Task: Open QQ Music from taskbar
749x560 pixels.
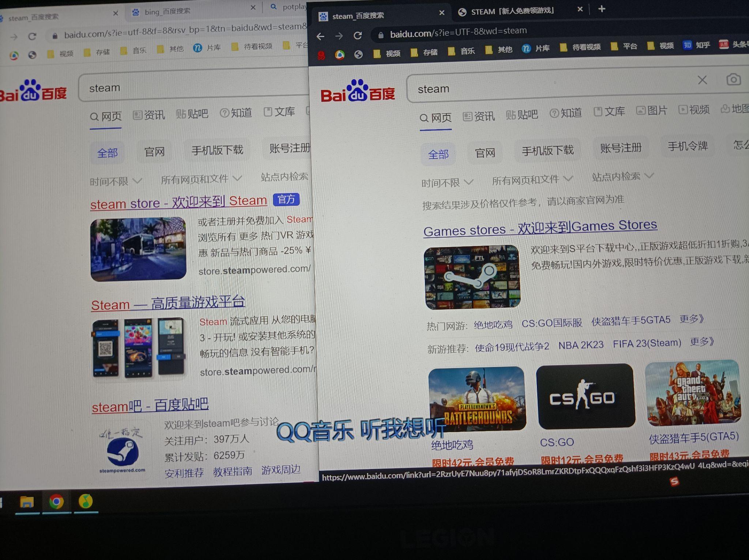Action: tap(86, 501)
